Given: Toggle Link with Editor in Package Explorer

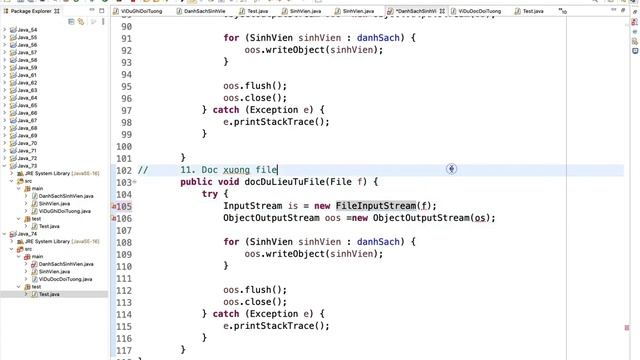Looking at the screenshot, I should coord(81,22).
